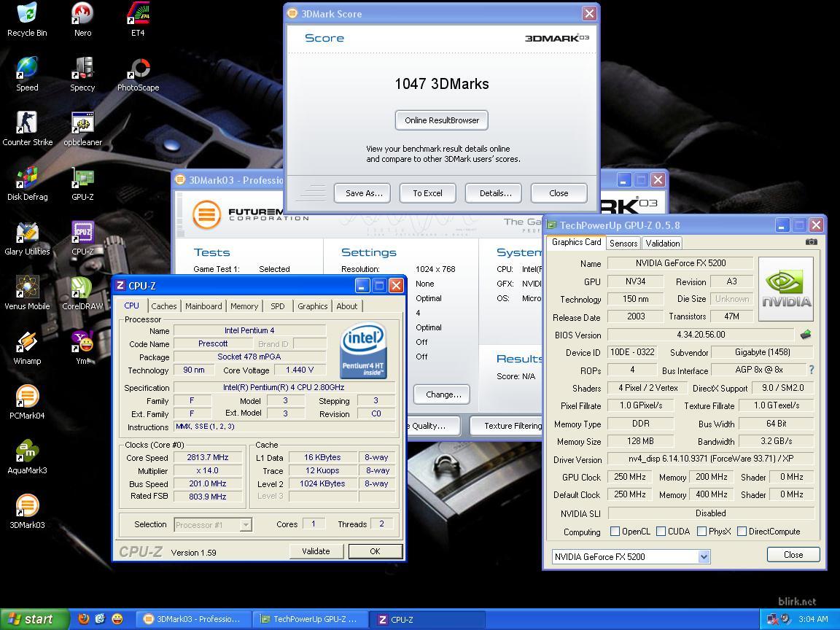This screenshot has width=840, height=630.
Task: Select the GPU-Z desktop shortcut
Action: [x=82, y=184]
